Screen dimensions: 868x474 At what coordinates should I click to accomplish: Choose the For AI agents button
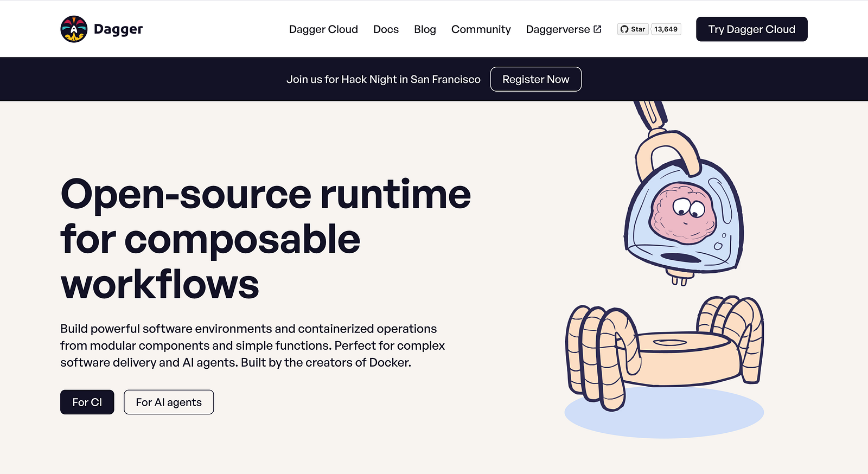[x=169, y=402]
